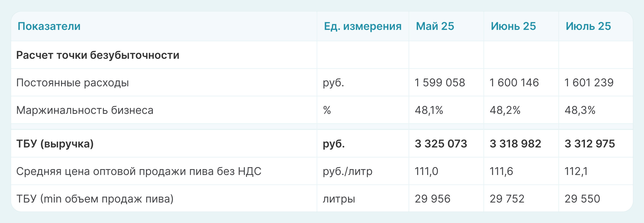The height and width of the screenshot is (223, 644).
Task: Click the Май 25 column header
Action: [x=435, y=26]
